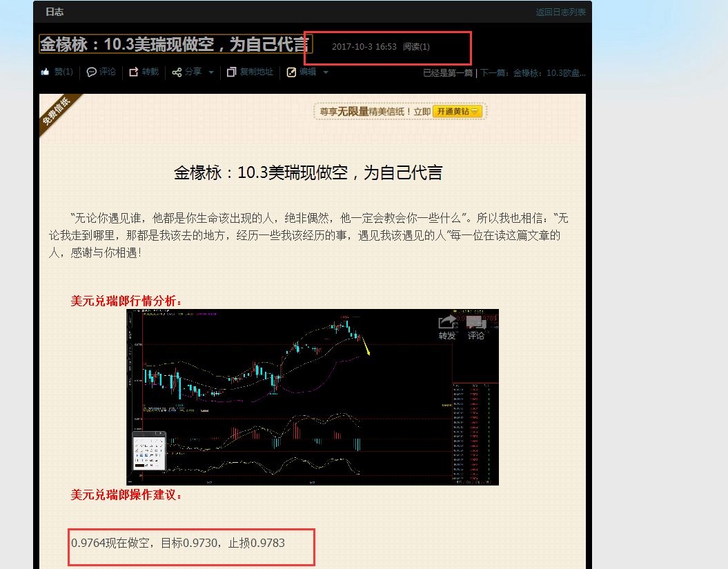Click the thumbs-up 赞 like icon
Viewport: 728px width, 569px height.
45,71
